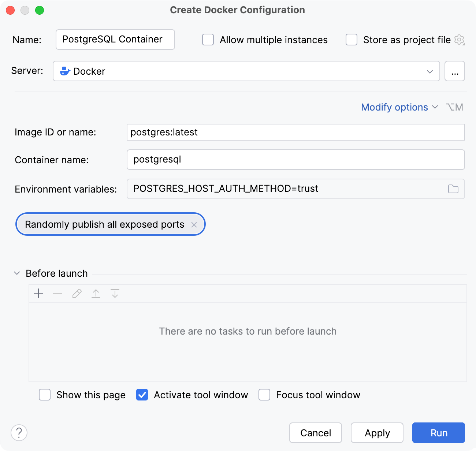
Task: Open the Server dropdown
Action: 429,71
